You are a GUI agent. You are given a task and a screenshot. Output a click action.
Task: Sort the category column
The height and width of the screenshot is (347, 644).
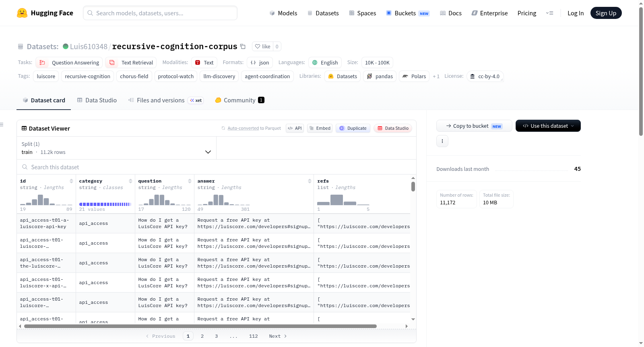[x=130, y=181]
